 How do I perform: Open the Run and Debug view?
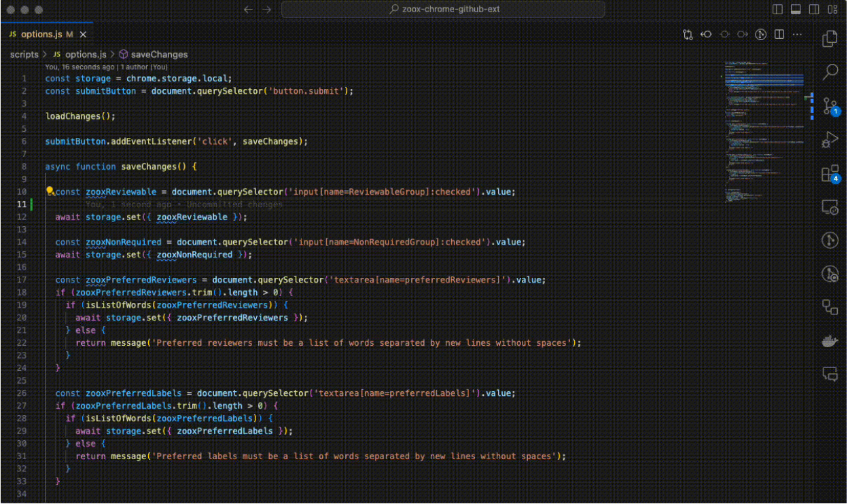pyautogui.click(x=830, y=140)
